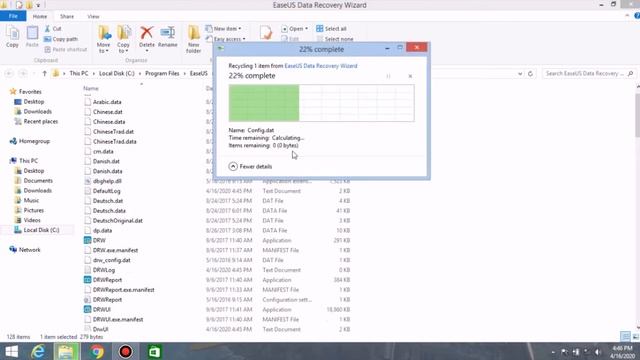Expand the address bar history dropdown

click(x=520, y=73)
